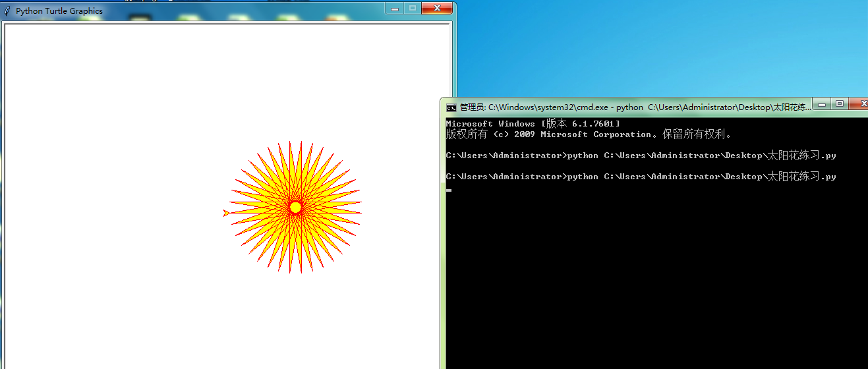Click the turtle arrow cursor on canvas
The height and width of the screenshot is (369, 868).
click(226, 213)
